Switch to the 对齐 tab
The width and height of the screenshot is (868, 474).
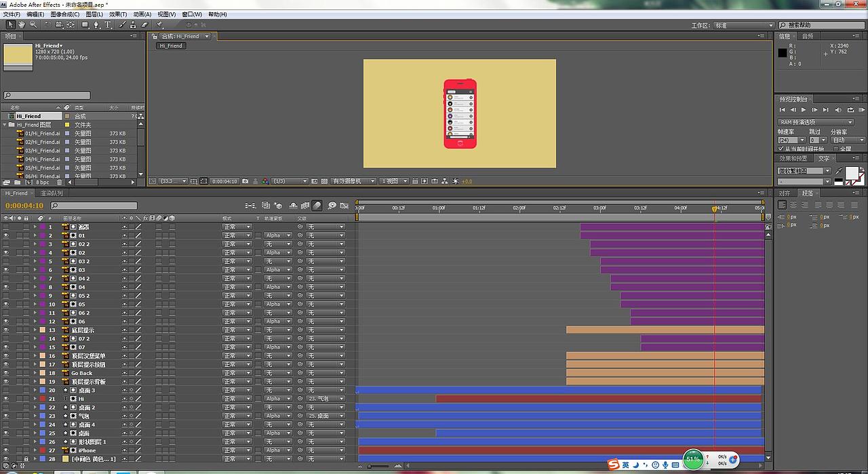(785, 193)
